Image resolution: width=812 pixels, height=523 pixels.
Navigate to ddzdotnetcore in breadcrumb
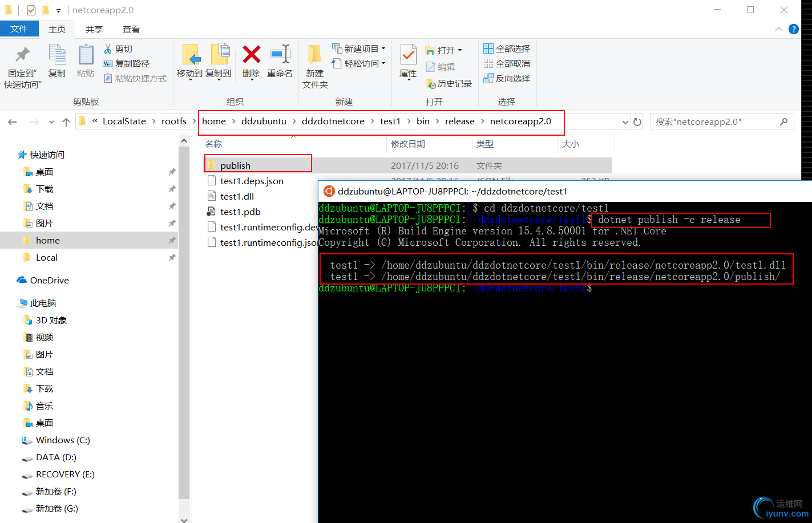[x=333, y=121]
